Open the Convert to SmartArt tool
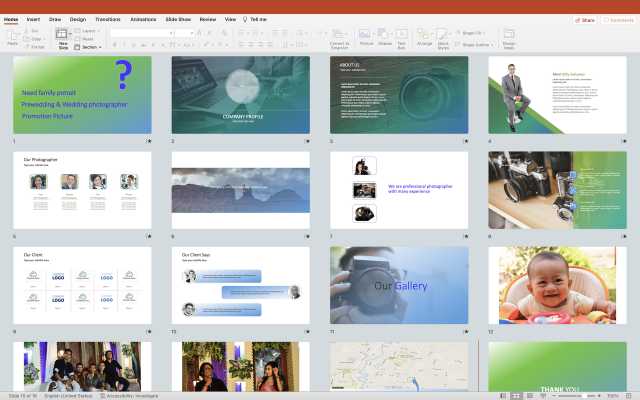640x400 pixels. point(340,36)
